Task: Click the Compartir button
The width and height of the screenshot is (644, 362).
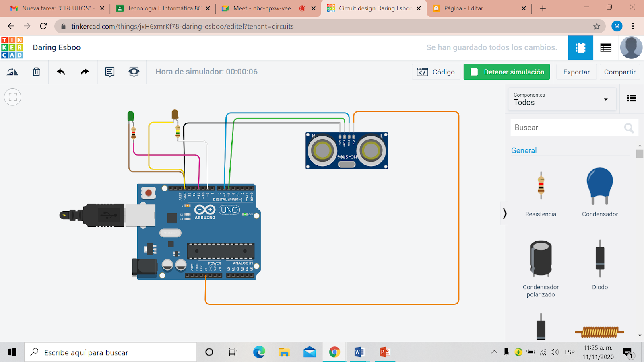Action: point(619,72)
